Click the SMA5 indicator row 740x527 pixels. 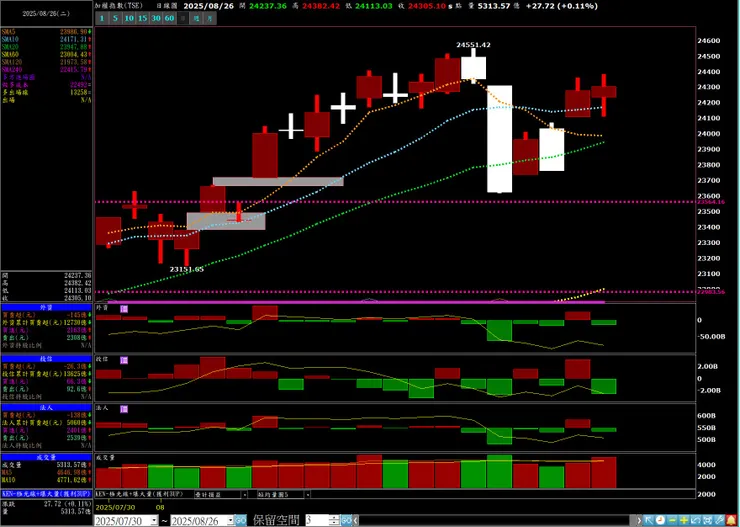click(x=46, y=32)
